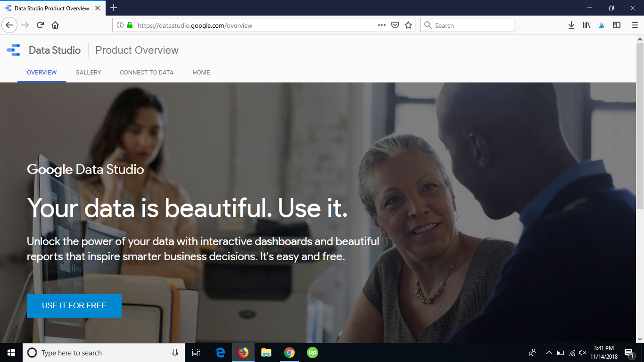Click the Product Overview heading text
This screenshot has width=644, height=362.
[137, 50]
